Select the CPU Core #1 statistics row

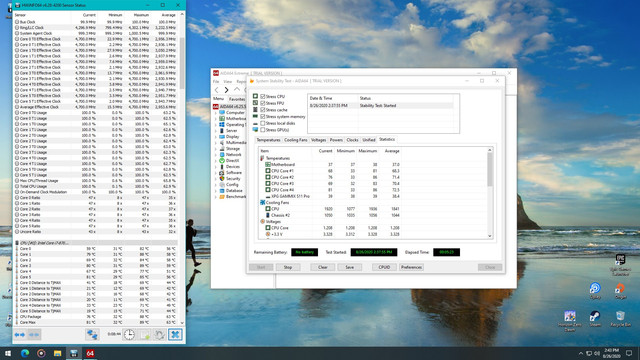click(330, 171)
